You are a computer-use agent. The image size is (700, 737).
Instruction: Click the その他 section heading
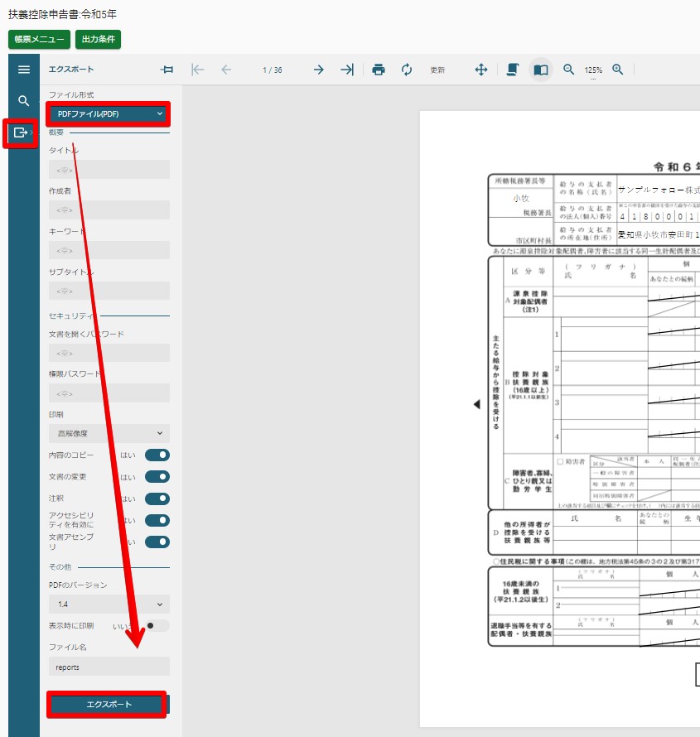coord(60,567)
